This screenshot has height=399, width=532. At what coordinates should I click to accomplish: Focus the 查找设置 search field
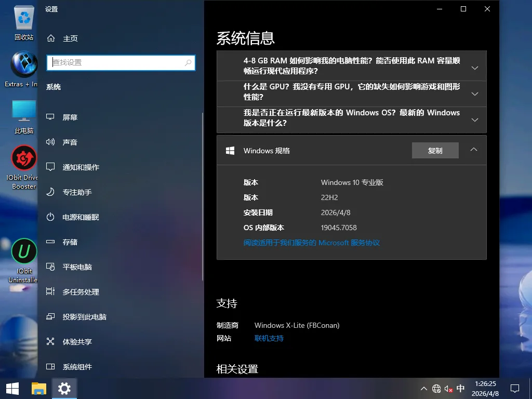121,62
